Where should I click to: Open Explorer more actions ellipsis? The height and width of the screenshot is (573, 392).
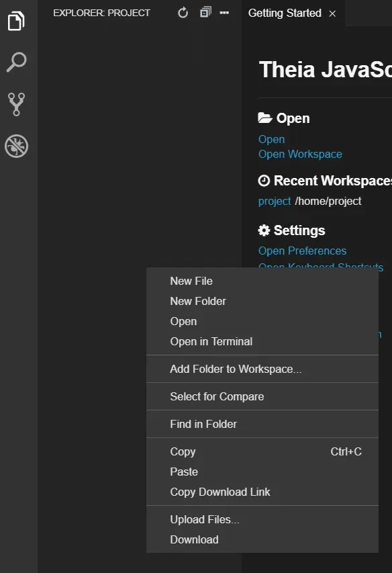(224, 13)
